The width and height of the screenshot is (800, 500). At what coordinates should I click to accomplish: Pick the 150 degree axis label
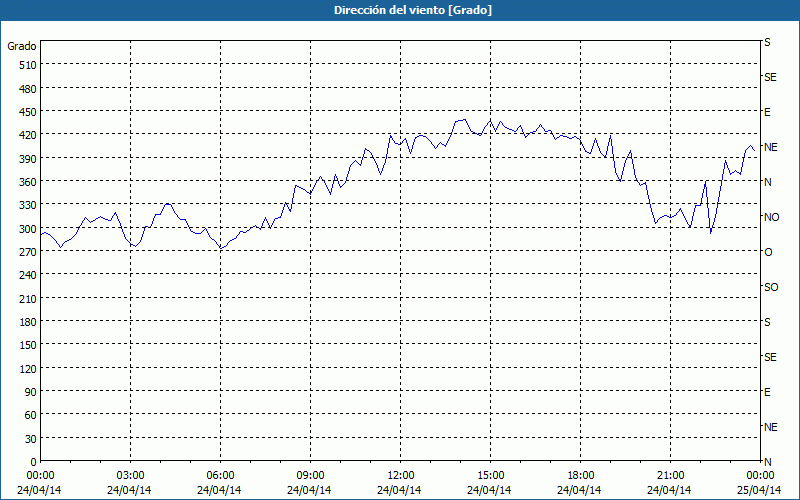pyautogui.click(x=28, y=345)
